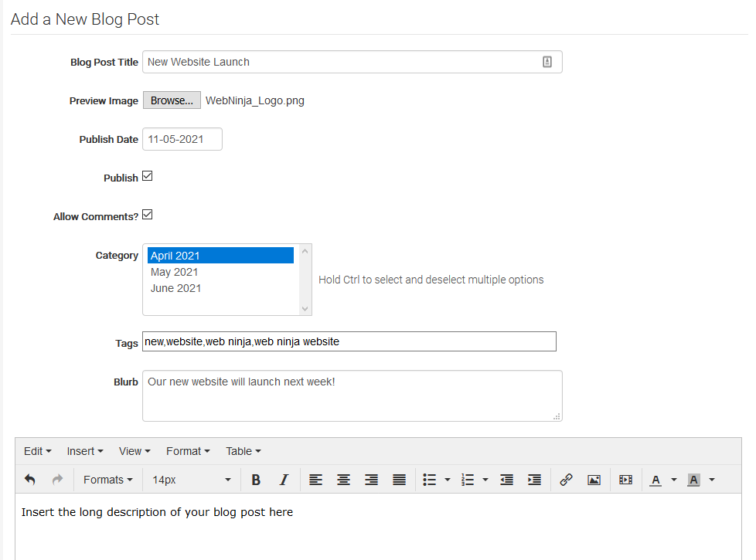Expand the Formats dropdown
Screen dimensions: 756x560
(108, 480)
